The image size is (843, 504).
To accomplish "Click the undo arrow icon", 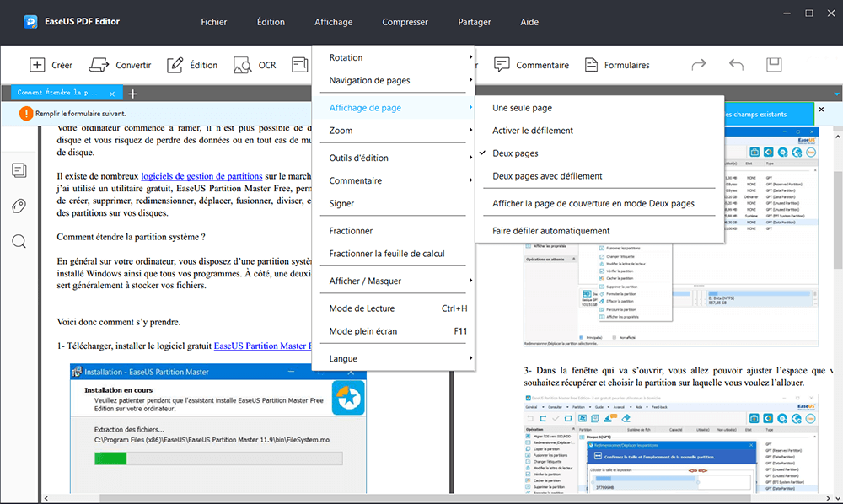I will tap(736, 65).
